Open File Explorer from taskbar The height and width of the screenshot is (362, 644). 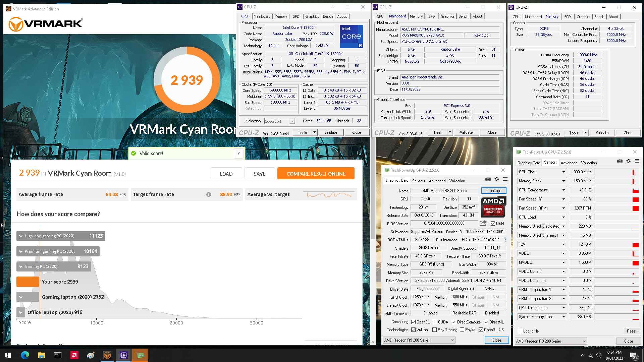(x=41, y=355)
